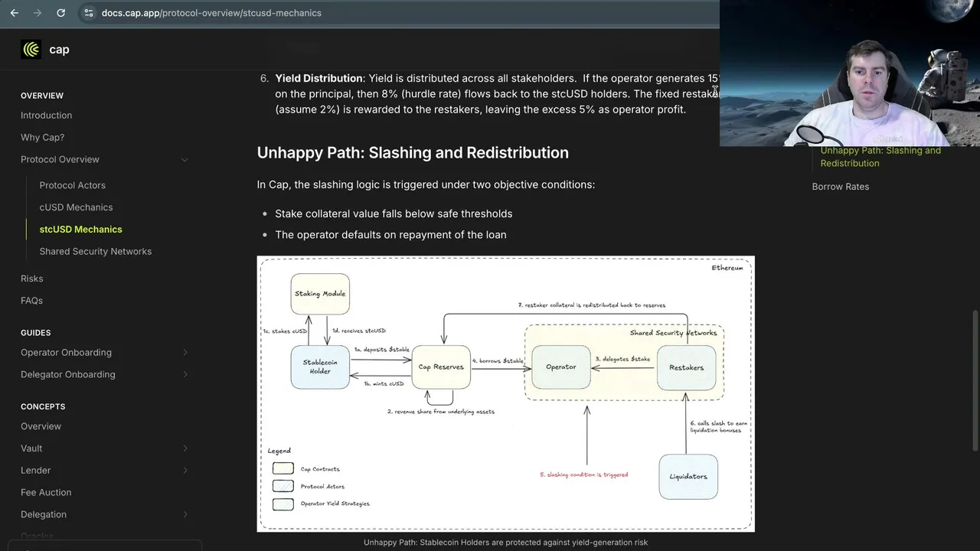The image size is (980, 551).
Task: Click the CONCEPTS section label
Action: click(43, 406)
